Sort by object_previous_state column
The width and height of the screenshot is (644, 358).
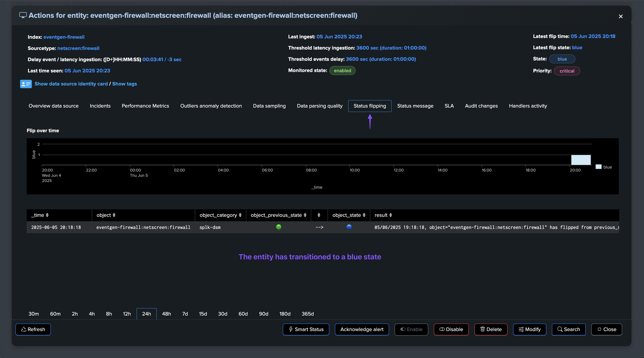pos(278,215)
